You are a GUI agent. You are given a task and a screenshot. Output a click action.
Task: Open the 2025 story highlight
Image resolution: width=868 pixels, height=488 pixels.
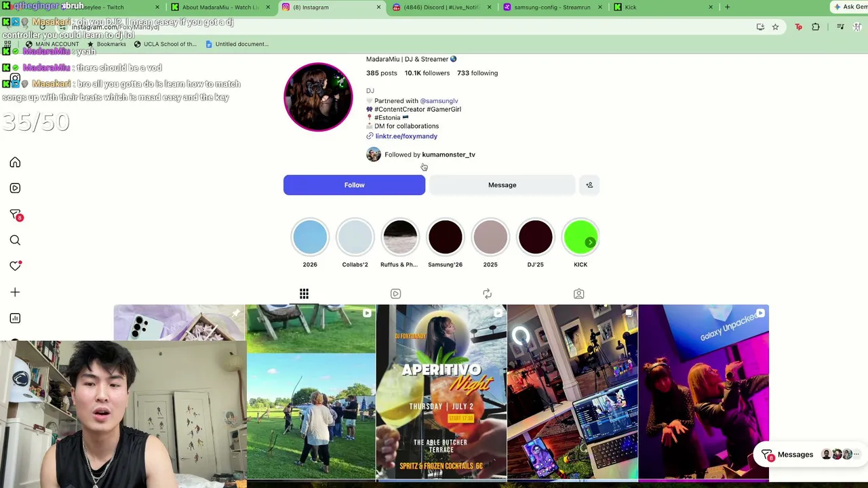[490, 237]
